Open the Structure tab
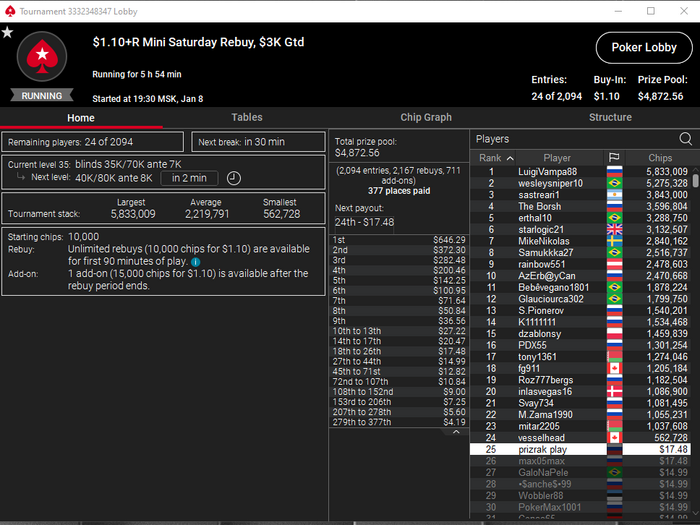 click(x=610, y=117)
